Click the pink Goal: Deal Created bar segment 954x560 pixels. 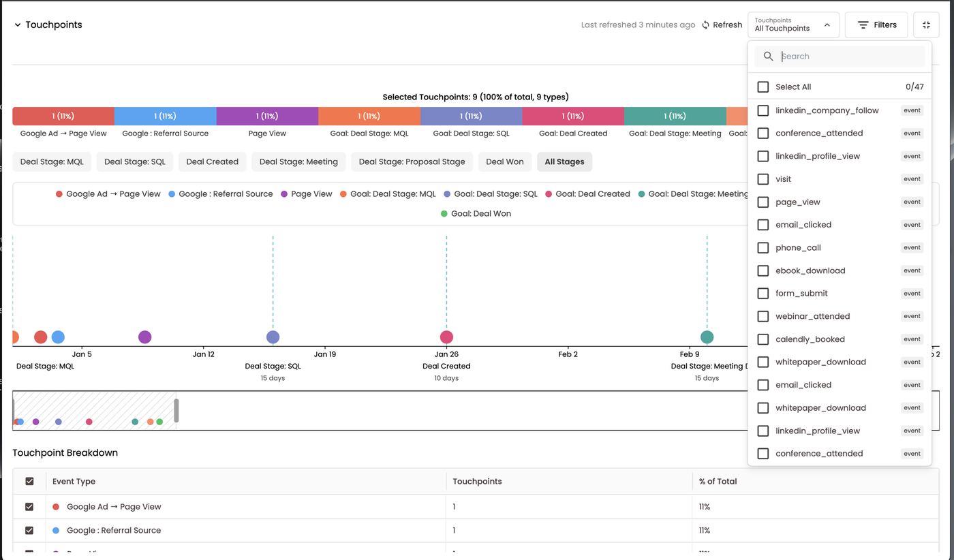[573, 116]
